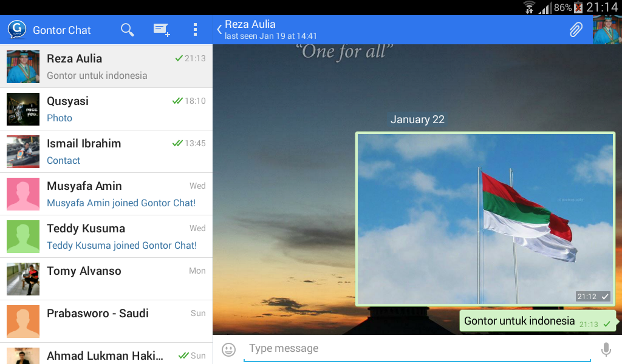The height and width of the screenshot is (364, 622).
Task: Click 18:10 timestamp on Qusyasi row
Action: click(x=195, y=101)
